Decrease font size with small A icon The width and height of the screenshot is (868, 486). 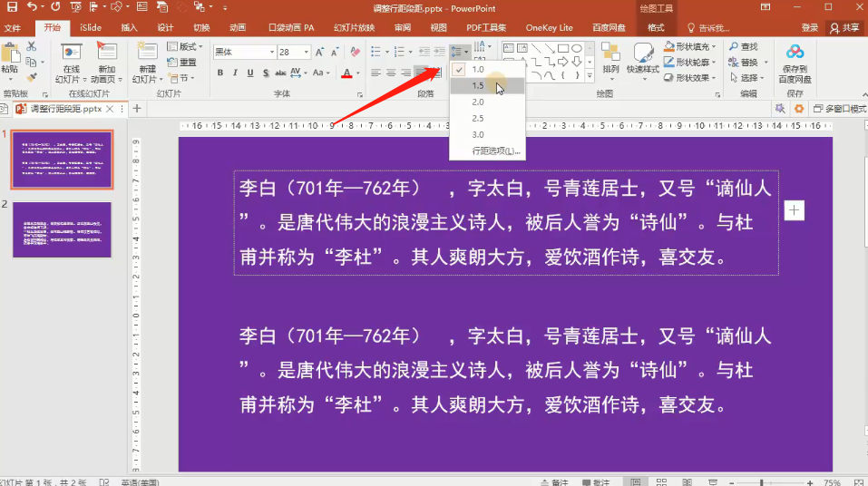(x=335, y=52)
